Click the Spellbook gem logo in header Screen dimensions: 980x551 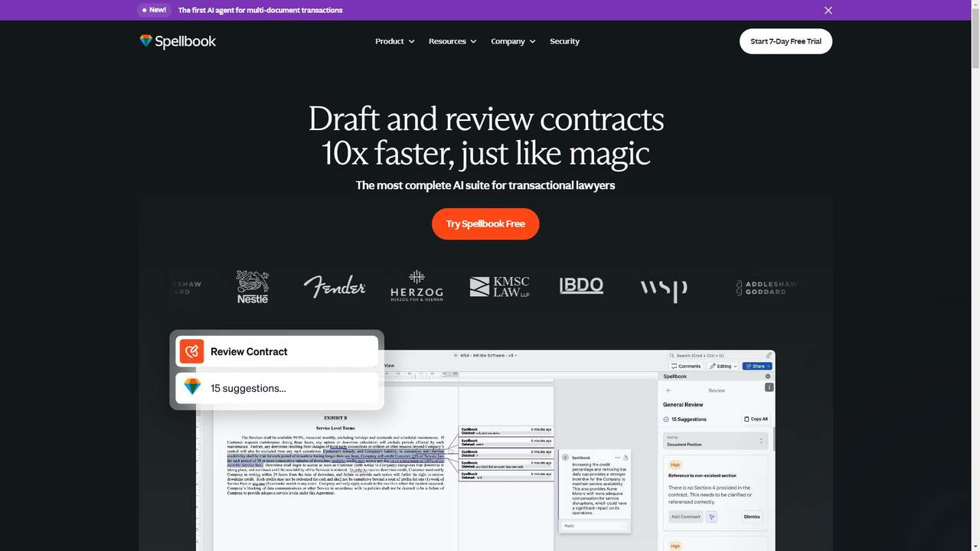[178, 41]
